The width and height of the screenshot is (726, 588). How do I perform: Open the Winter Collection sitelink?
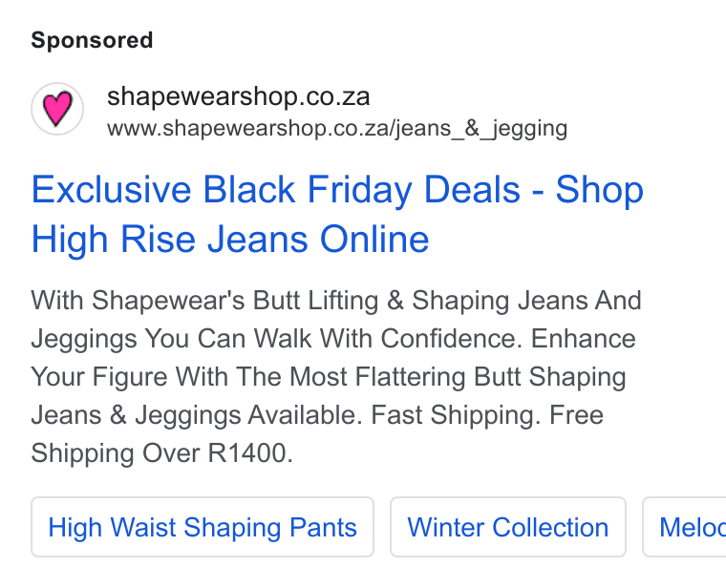click(x=508, y=527)
